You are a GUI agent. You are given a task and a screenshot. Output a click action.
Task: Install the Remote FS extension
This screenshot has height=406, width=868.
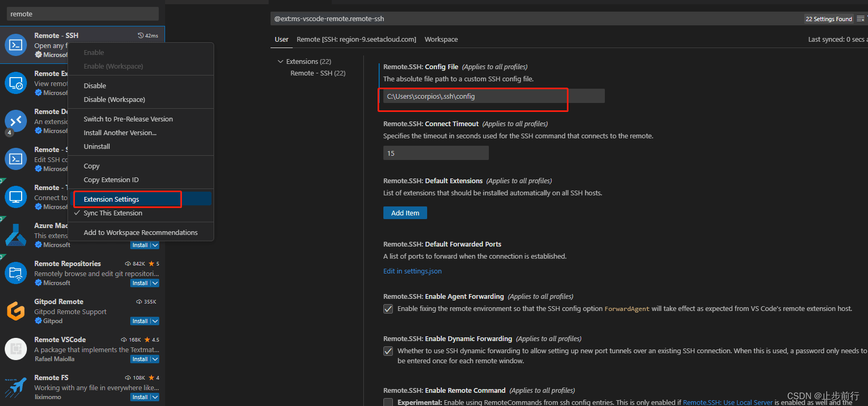point(140,397)
